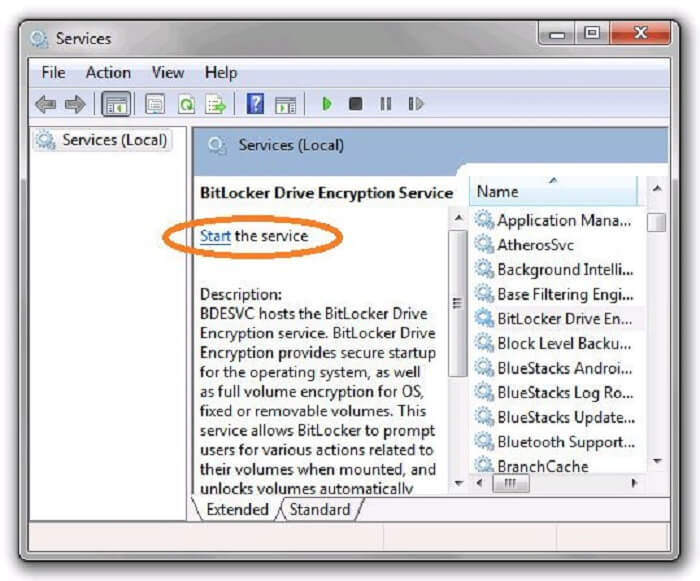The image size is (700, 581).
Task: Toggle Show/Hide Console Tree icon
Action: point(116,104)
